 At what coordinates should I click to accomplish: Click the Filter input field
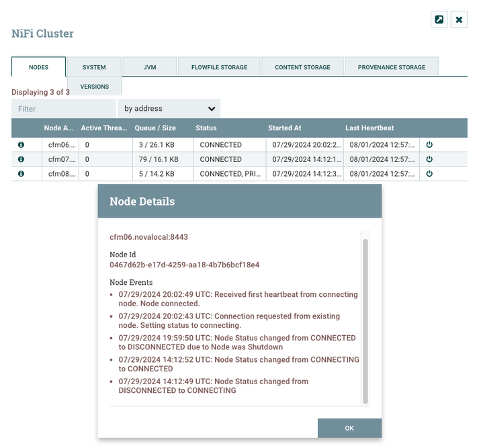[64, 109]
